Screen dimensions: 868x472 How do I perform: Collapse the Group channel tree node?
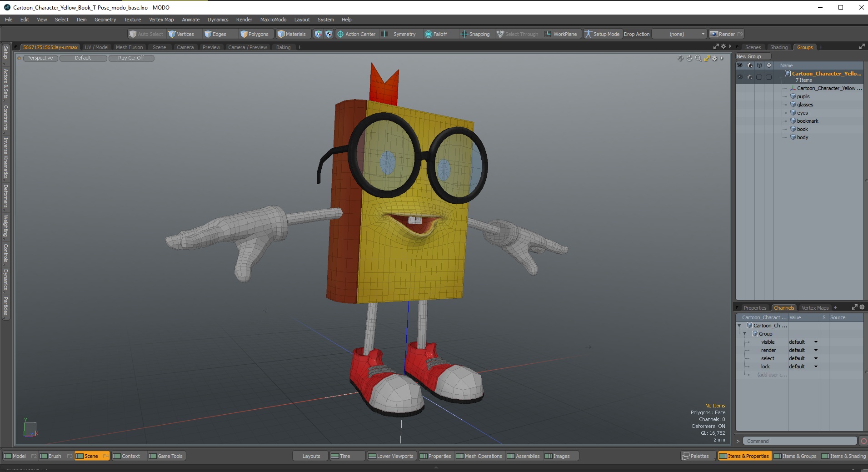[x=745, y=334]
